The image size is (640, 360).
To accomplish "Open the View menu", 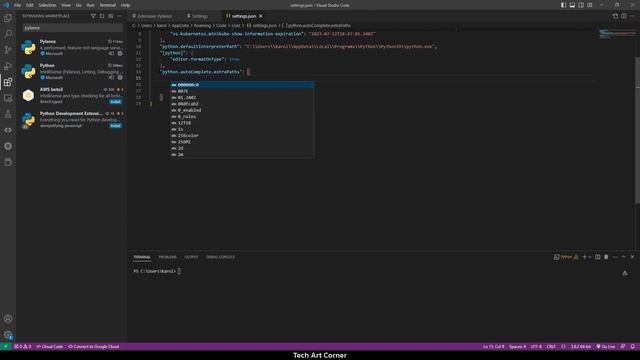I will point(66,5).
